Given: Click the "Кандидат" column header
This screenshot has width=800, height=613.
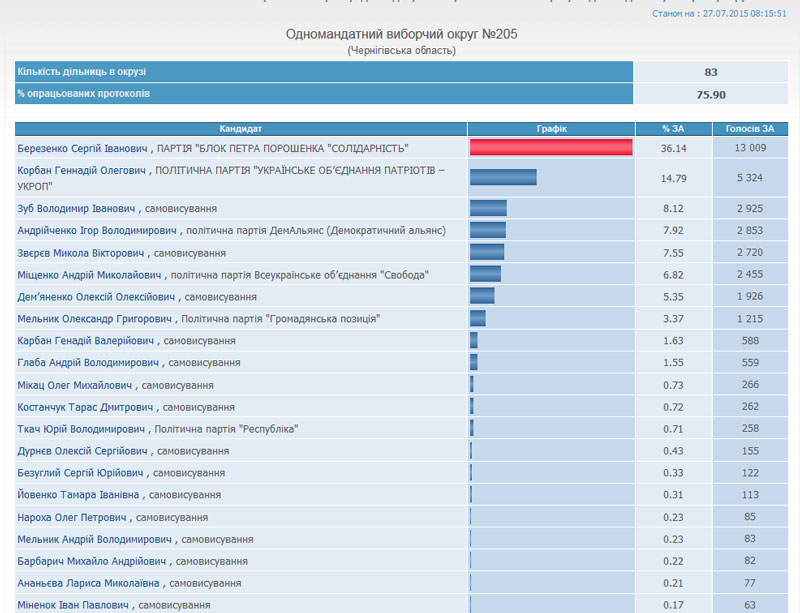Looking at the screenshot, I should (241, 129).
